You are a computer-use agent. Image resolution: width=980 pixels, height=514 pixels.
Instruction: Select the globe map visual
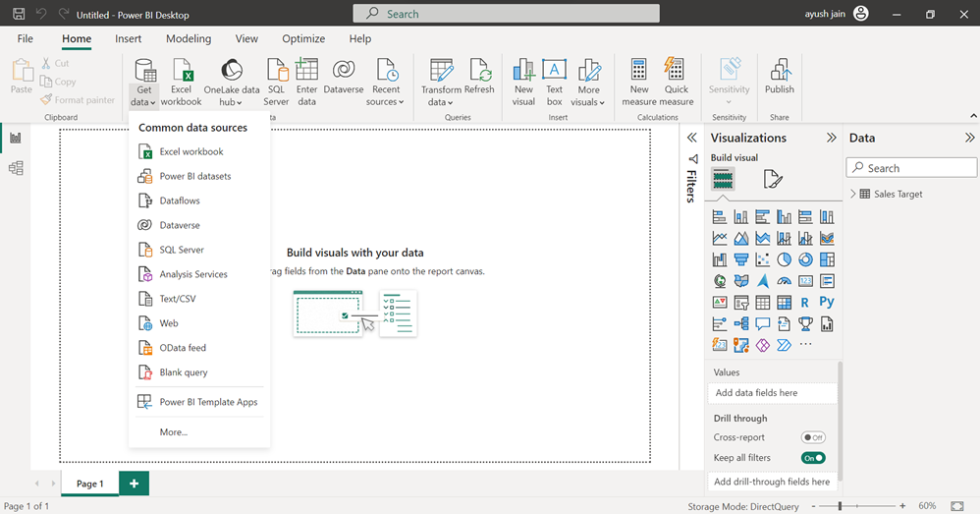pos(720,281)
